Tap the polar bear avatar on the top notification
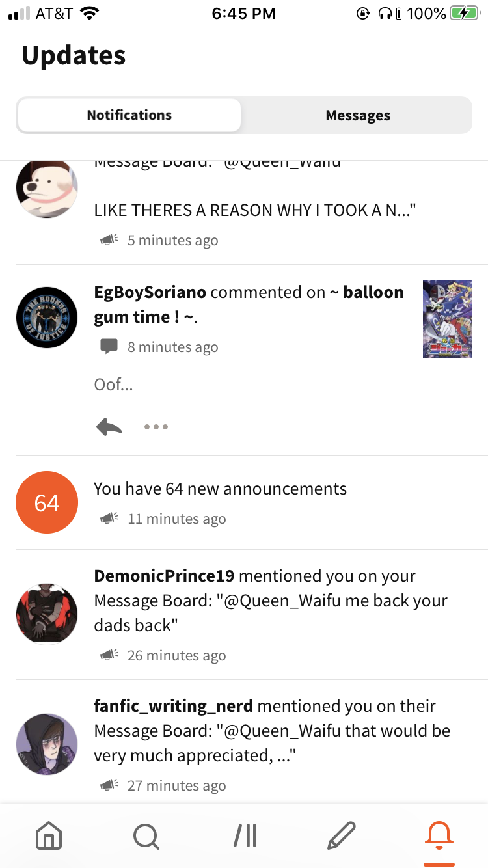Screen dimensions: 488x868 [x=47, y=189]
